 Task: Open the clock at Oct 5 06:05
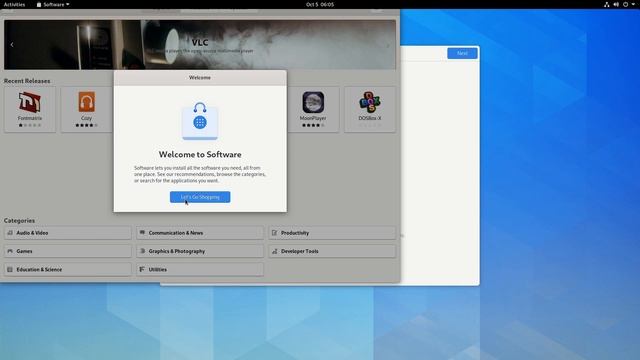point(320,4)
